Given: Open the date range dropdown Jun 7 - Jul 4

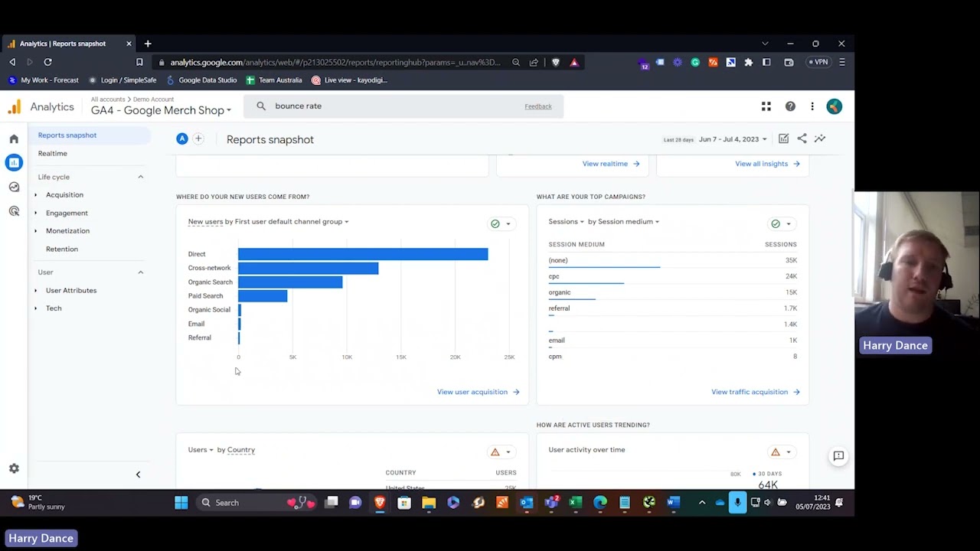Looking at the screenshot, I should tap(733, 139).
